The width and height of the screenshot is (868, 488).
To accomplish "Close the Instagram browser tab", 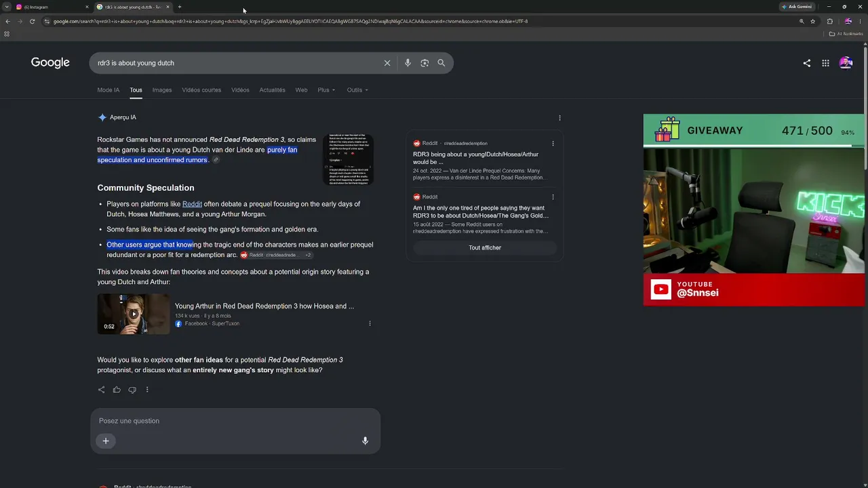I will click(87, 7).
